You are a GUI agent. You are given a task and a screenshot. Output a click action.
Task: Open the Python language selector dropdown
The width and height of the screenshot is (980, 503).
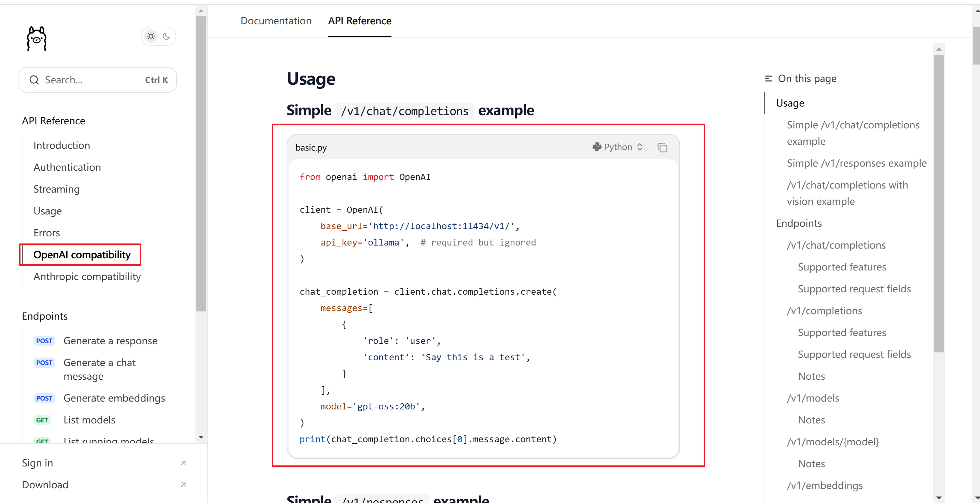point(618,147)
